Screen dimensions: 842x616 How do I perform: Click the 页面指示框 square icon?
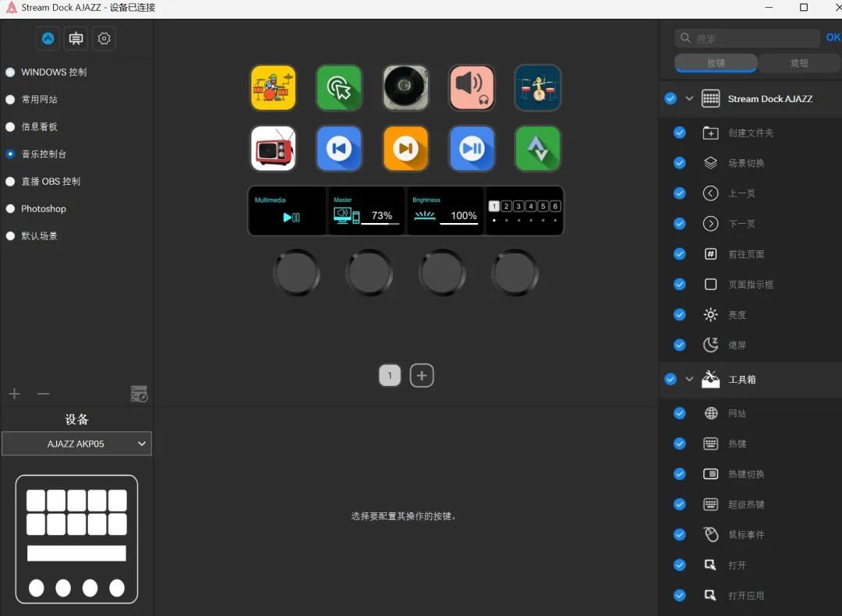pyautogui.click(x=710, y=284)
